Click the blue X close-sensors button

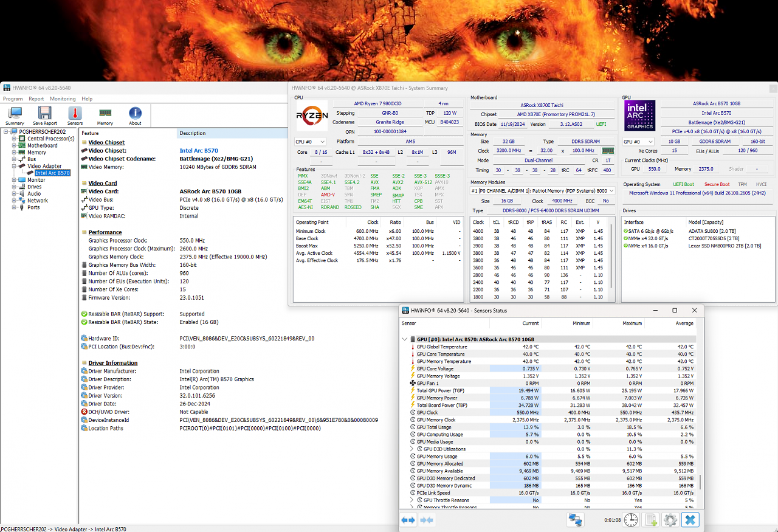tap(690, 520)
